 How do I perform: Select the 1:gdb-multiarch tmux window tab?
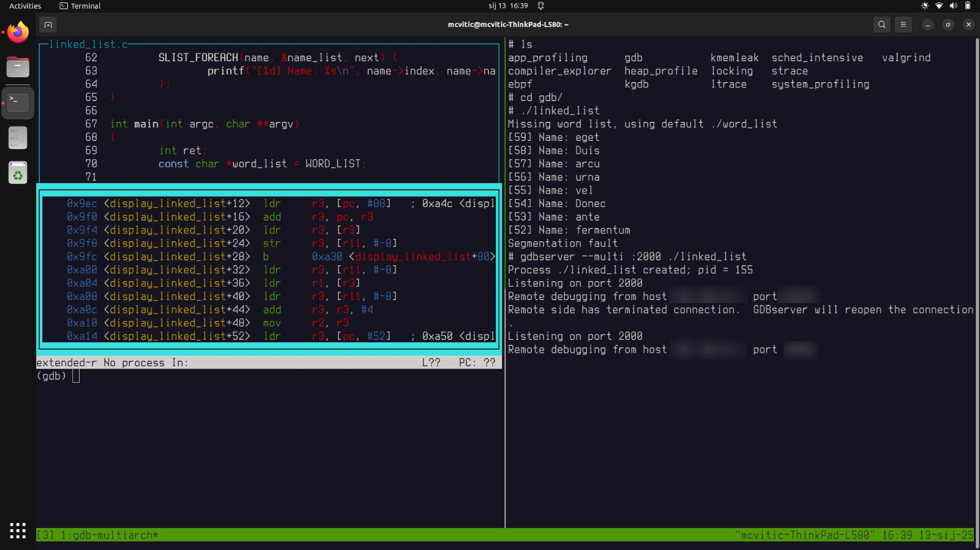tap(110, 535)
